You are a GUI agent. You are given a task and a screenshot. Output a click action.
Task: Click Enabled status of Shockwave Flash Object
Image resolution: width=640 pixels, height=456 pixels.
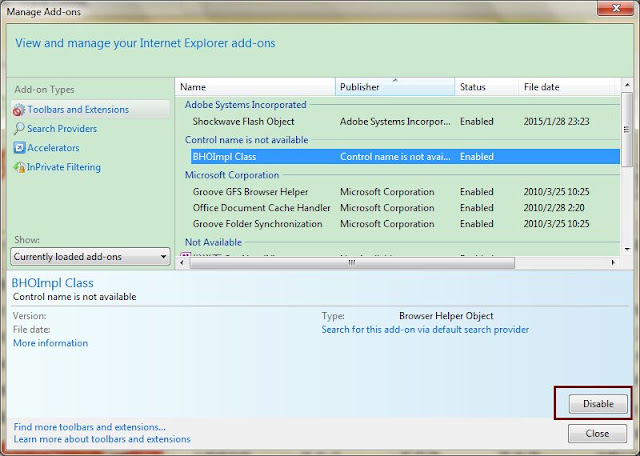477,122
